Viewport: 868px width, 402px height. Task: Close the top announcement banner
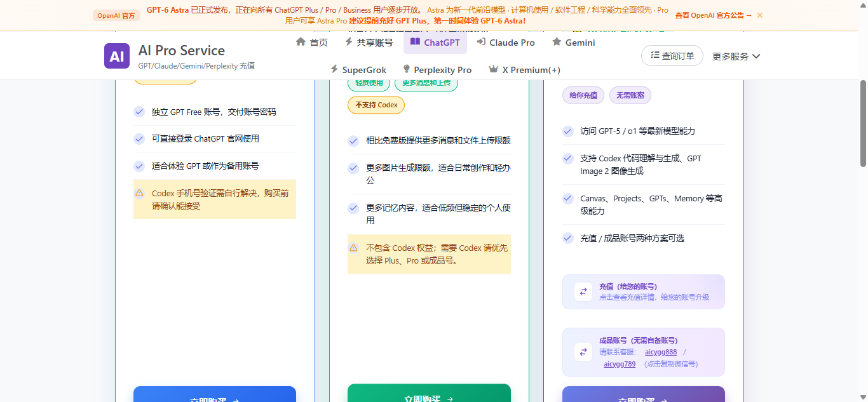click(x=760, y=15)
